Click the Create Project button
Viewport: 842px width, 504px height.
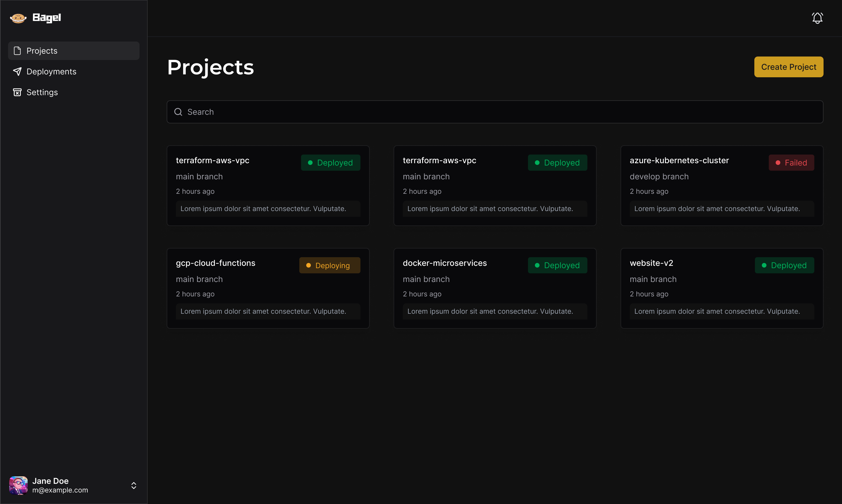click(788, 67)
